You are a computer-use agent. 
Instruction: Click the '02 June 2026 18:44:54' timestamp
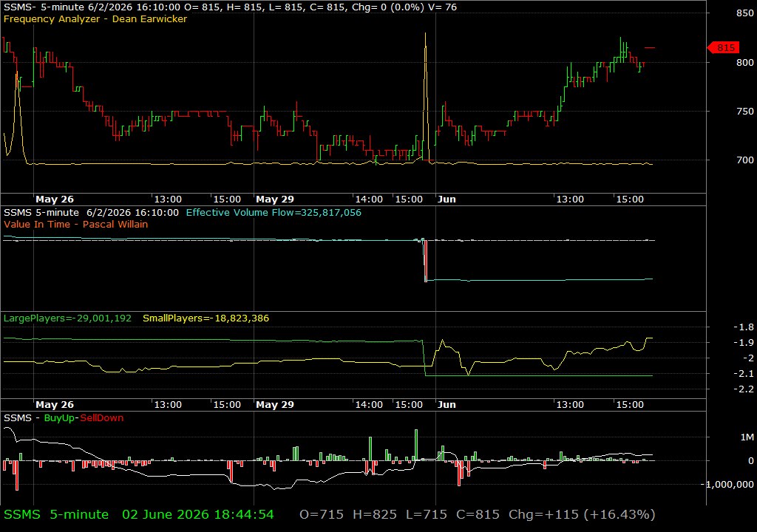[198, 514]
